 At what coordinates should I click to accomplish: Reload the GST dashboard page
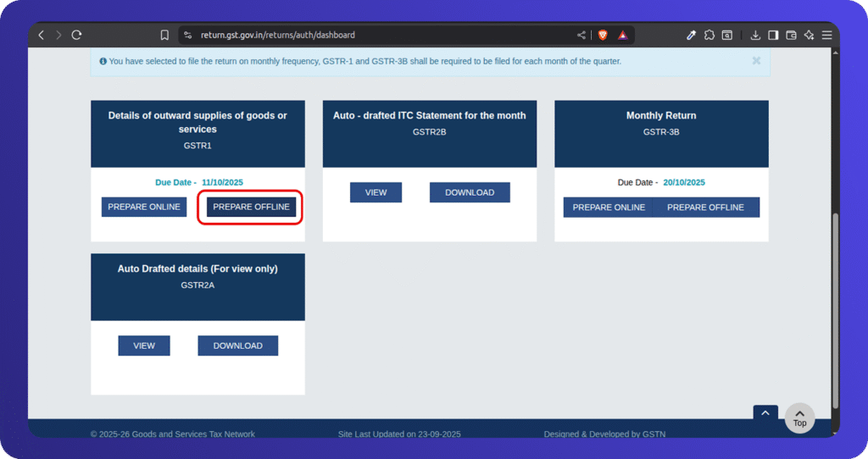[76, 35]
